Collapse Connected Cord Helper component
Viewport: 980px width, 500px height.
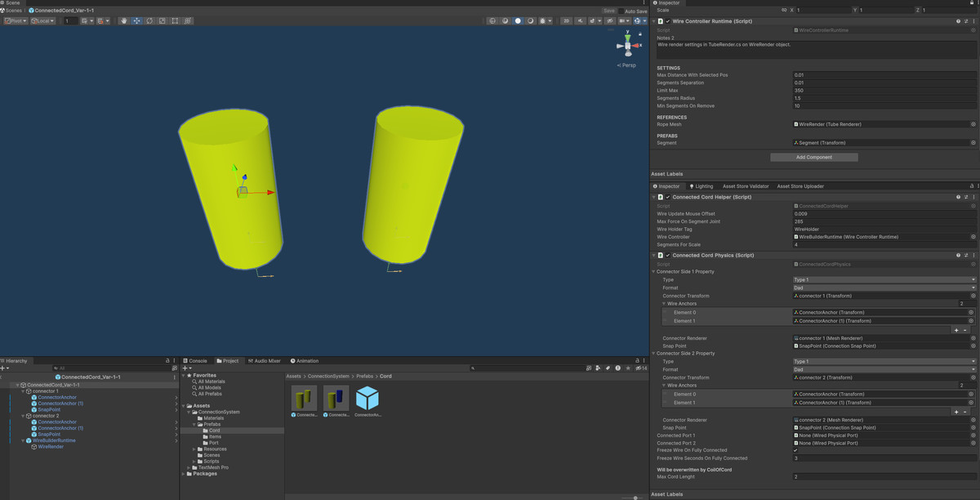pyautogui.click(x=654, y=197)
